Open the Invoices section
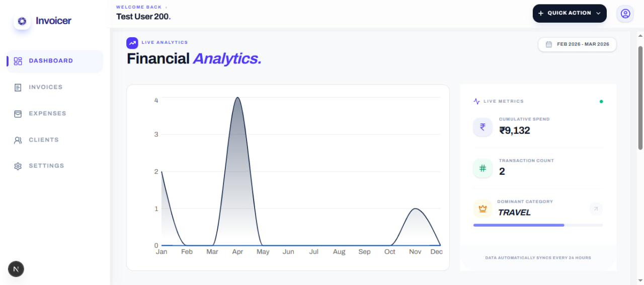This screenshot has height=285, width=644. pos(45,87)
